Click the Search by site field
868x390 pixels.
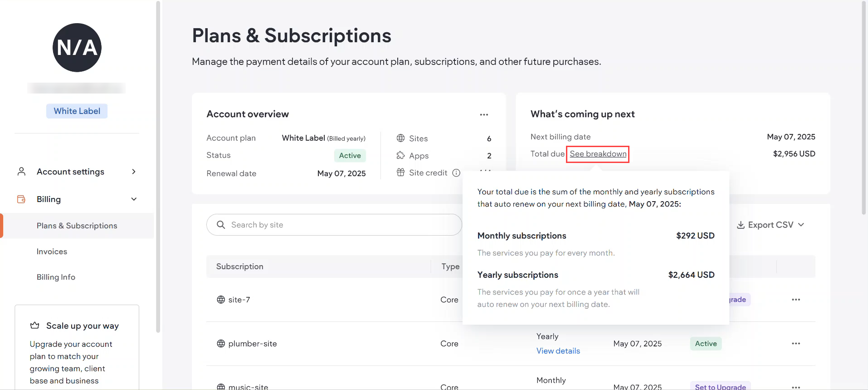(x=334, y=225)
